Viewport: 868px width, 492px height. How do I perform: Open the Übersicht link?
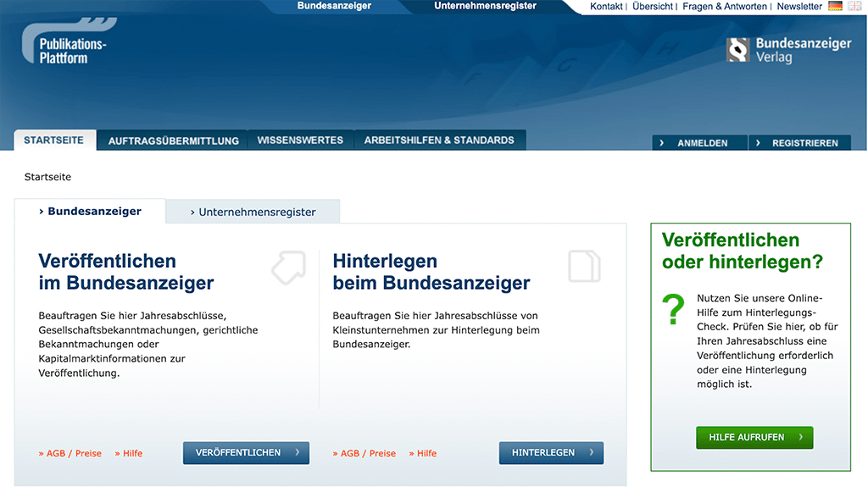653,7
